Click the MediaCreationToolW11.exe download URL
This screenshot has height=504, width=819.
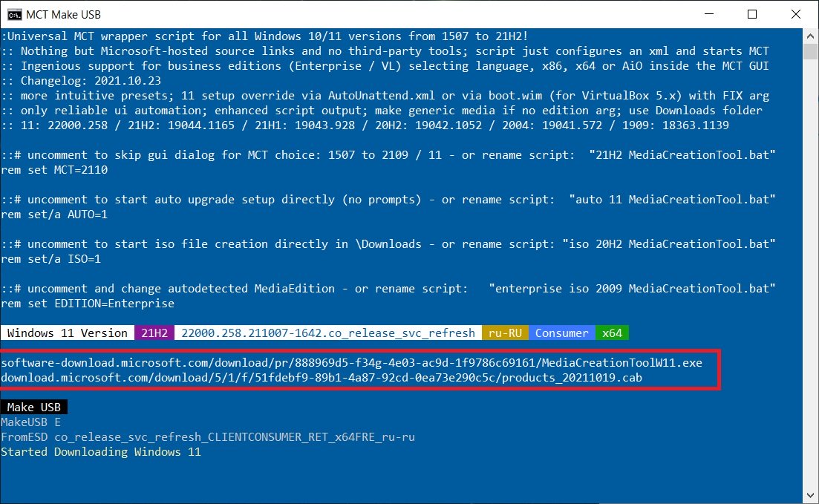pos(351,363)
